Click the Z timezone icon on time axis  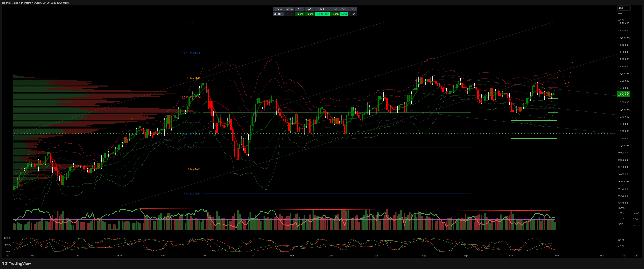point(7,256)
